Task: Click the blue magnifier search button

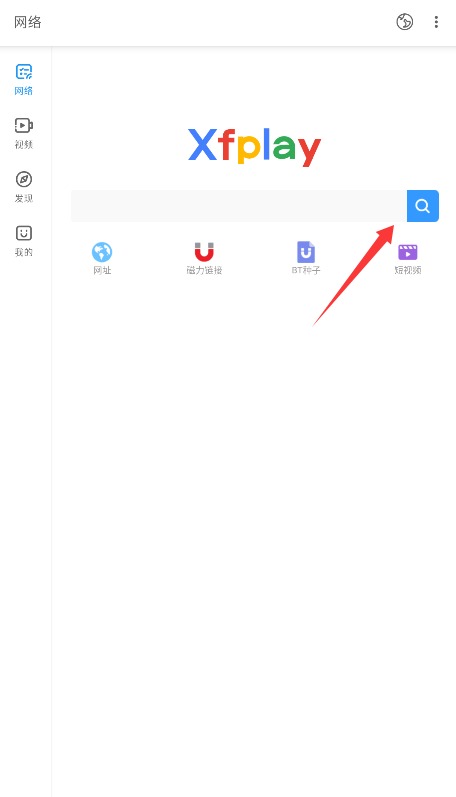Action: pos(422,206)
